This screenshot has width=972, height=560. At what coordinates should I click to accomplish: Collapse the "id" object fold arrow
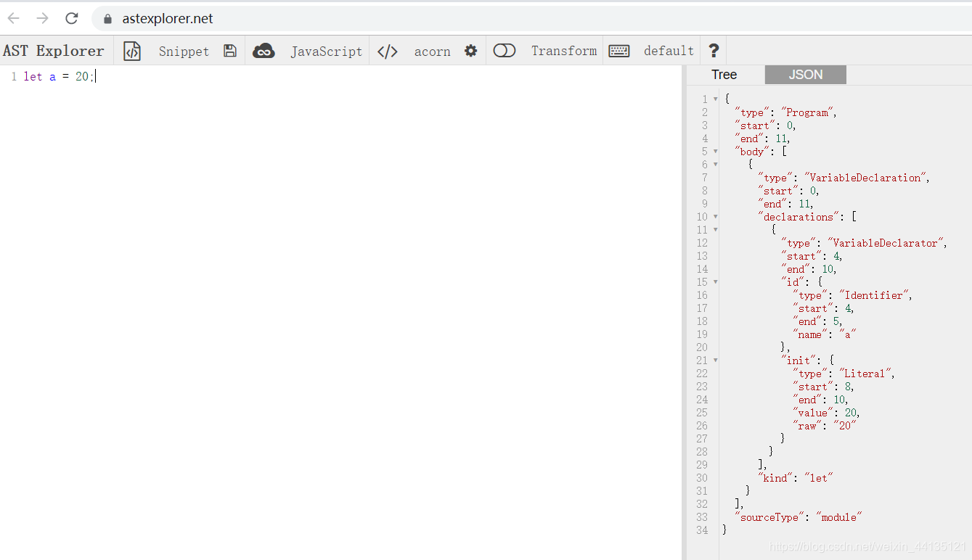click(x=716, y=282)
